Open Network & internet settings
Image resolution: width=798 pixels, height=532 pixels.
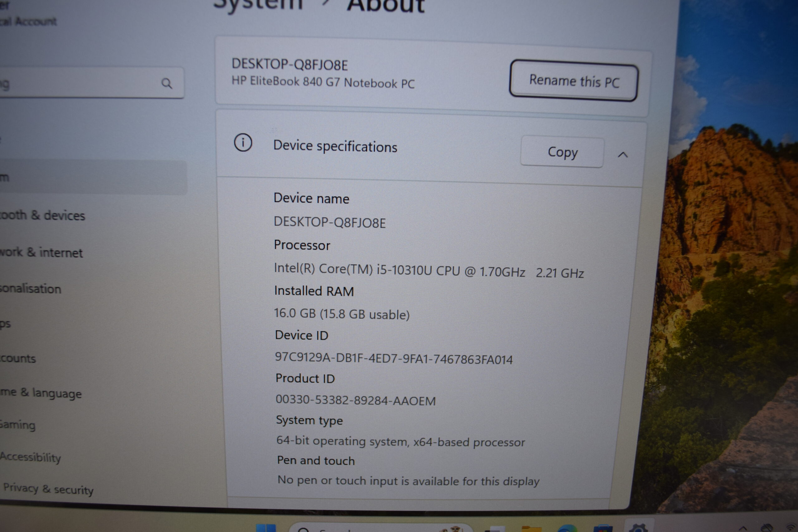41,252
